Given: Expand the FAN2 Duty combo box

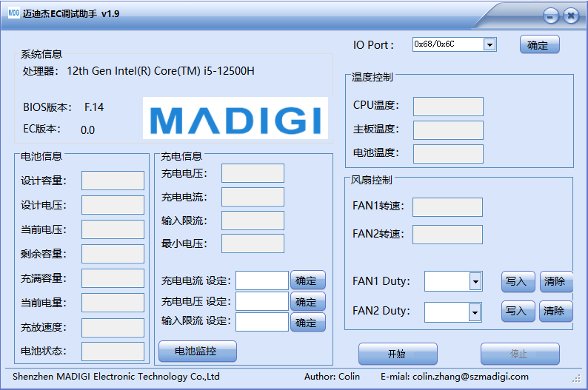Looking at the screenshot, I should click(475, 313).
